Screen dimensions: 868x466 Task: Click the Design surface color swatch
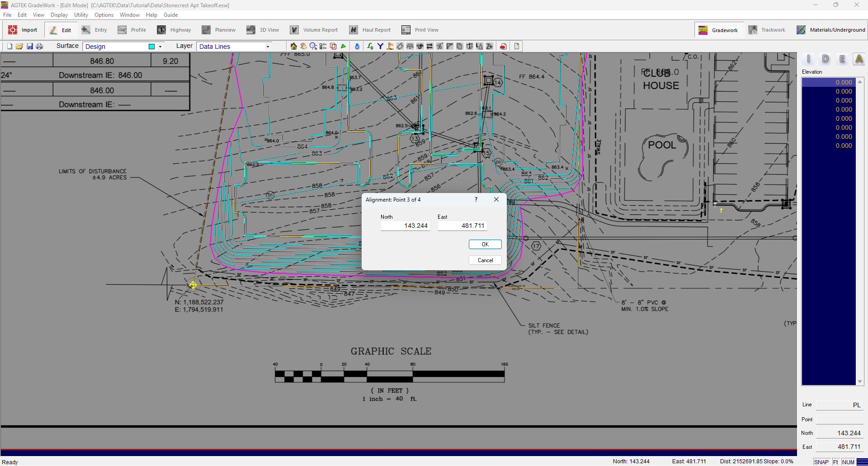(x=152, y=46)
